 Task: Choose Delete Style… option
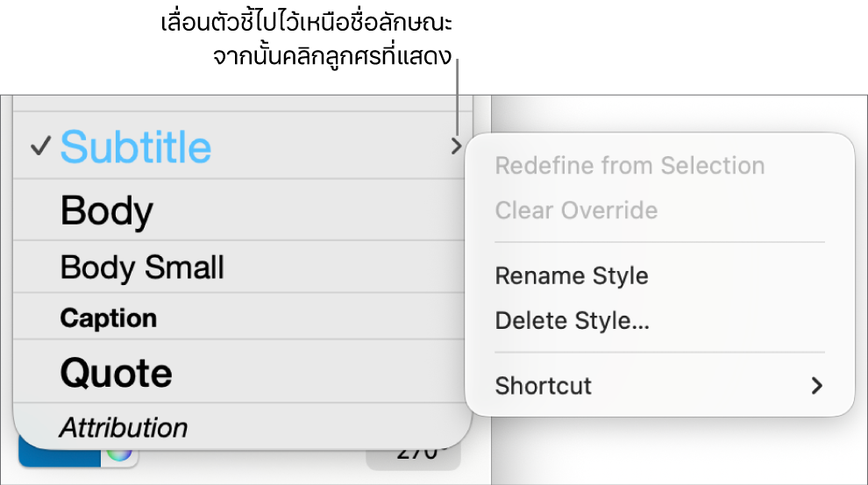click(x=573, y=321)
